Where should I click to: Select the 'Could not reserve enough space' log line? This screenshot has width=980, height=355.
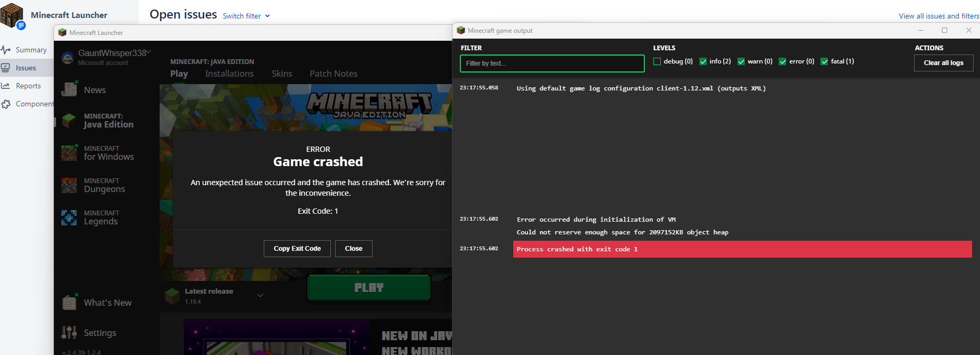[x=622, y=232]
